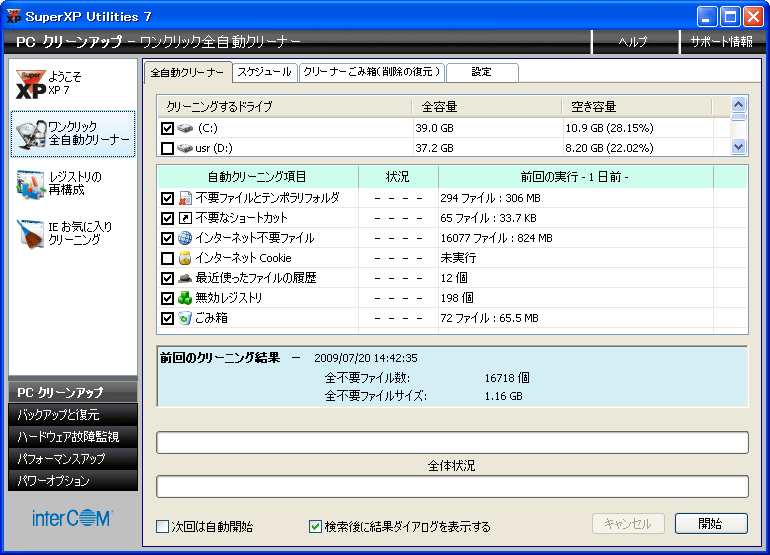Uncheck the ごみ箱 checkbox
This screenshot has width=770, height=555.
coord(167,318)
